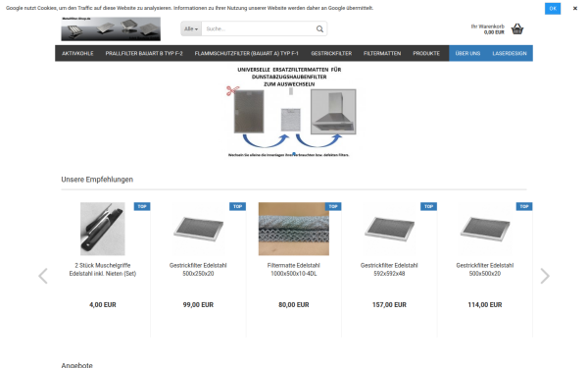Click the search magnifier icon
588x368 pixels.
click(x=319, y=28)
